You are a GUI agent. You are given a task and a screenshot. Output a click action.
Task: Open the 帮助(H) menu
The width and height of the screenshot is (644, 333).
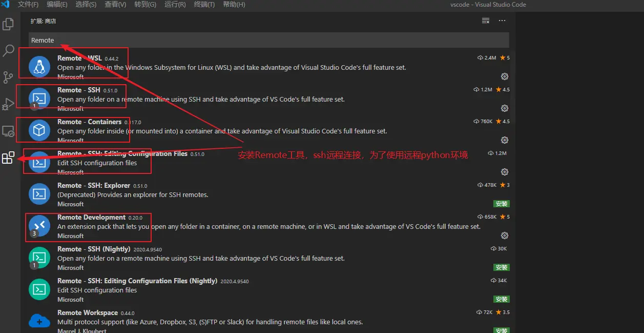[x=234, y=5]
